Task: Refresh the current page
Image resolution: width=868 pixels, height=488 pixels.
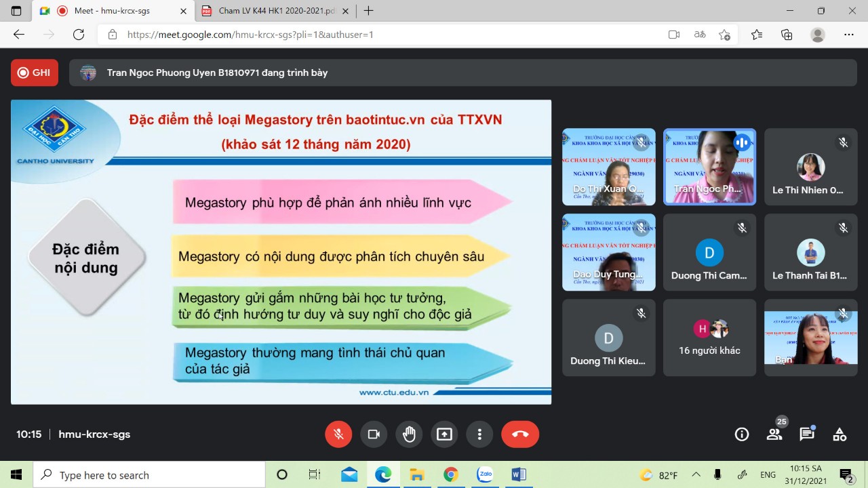Action: (79, 35)
